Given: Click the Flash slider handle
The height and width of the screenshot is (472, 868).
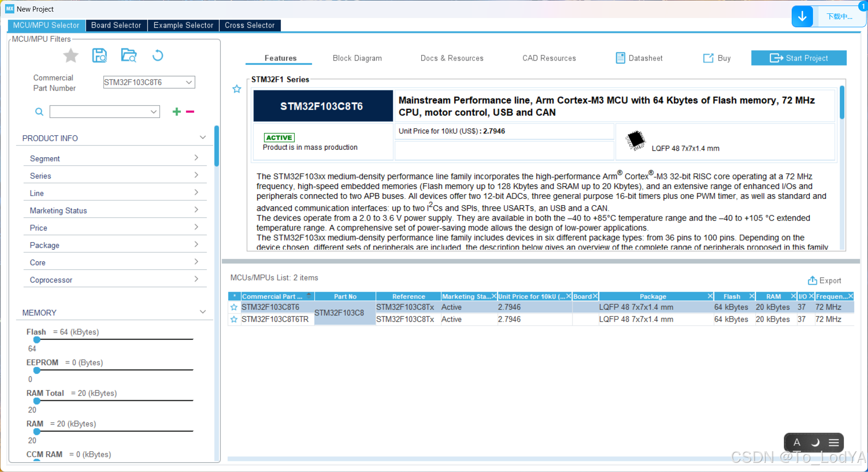Looking at the screenshot, I should 37,340.
